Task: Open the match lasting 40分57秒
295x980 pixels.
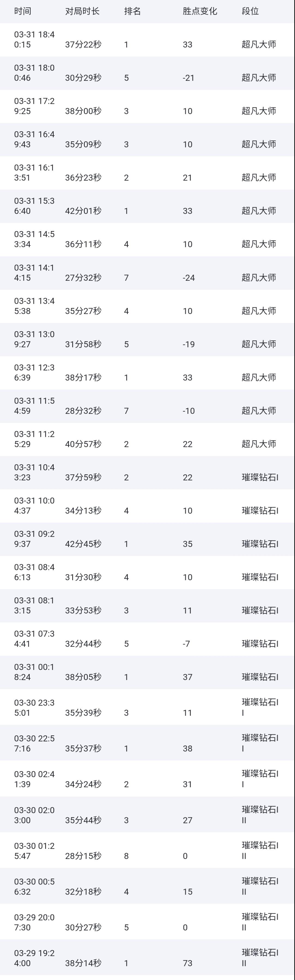Action: [x=148, y=439]
